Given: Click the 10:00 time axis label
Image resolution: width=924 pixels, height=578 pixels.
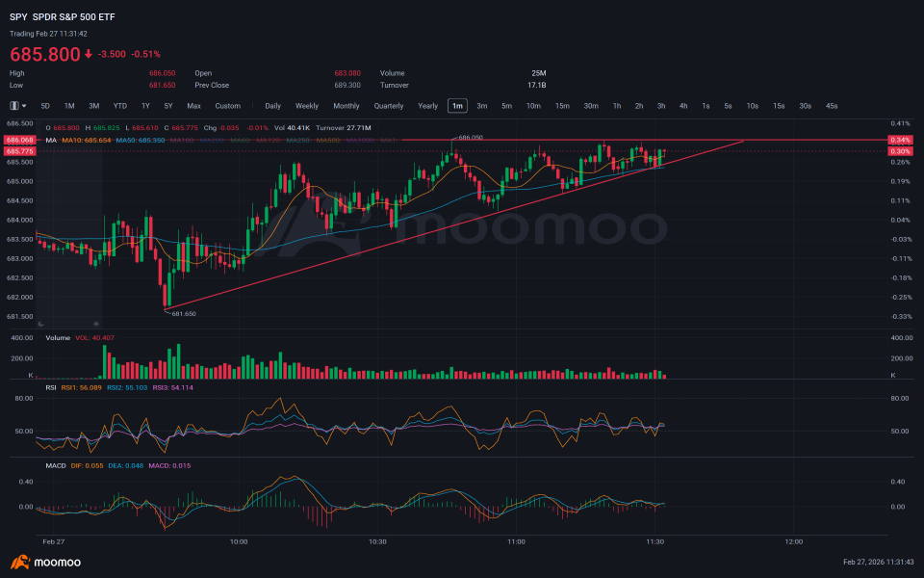Looking at the screenshot, I should tap(239, 542).
